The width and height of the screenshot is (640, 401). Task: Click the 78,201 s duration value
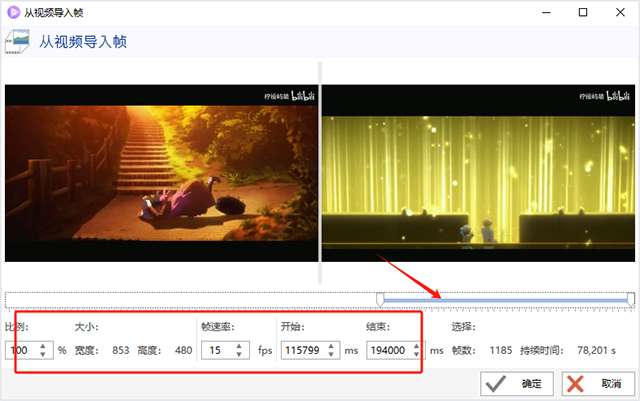(596, 350)
